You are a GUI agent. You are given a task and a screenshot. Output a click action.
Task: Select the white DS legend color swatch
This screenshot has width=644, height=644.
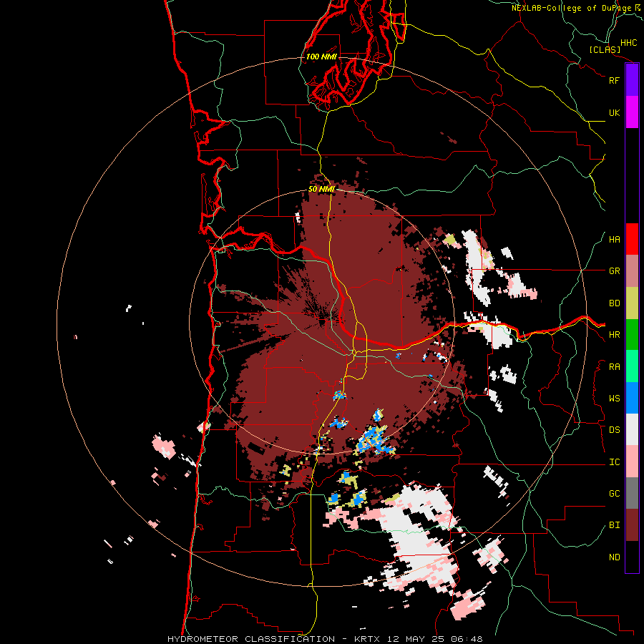pos(632,429)
